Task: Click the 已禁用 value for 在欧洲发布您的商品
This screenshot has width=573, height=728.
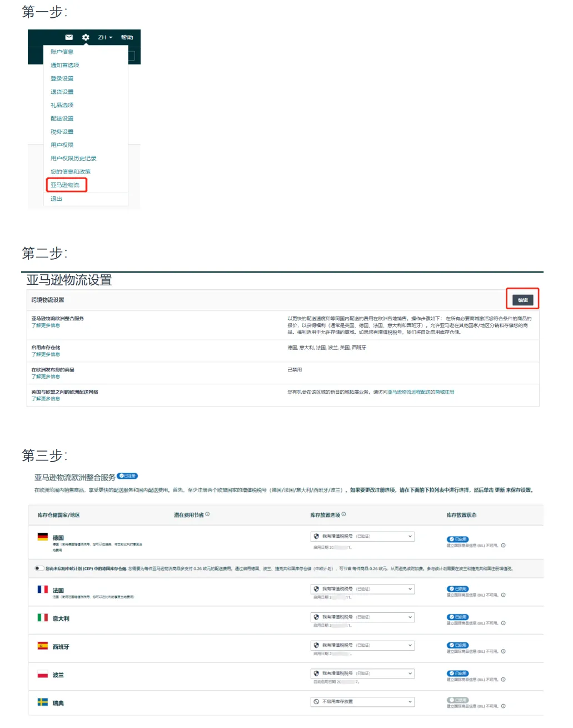Action: coord(295,370)
